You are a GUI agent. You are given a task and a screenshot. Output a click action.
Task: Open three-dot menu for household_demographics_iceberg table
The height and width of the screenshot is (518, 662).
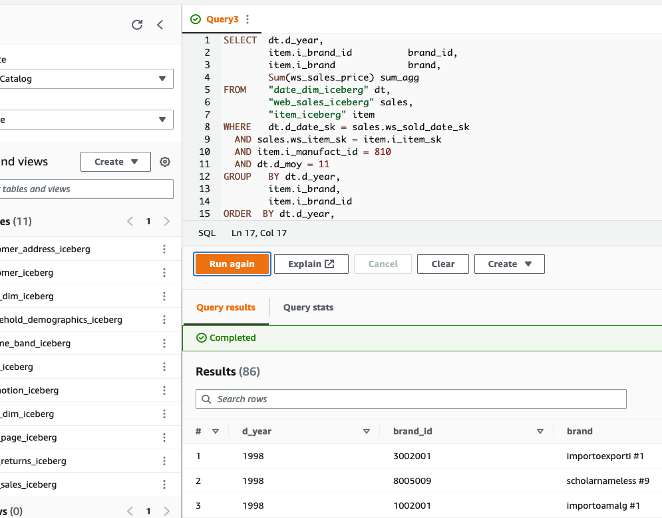(x=164, y=320)
